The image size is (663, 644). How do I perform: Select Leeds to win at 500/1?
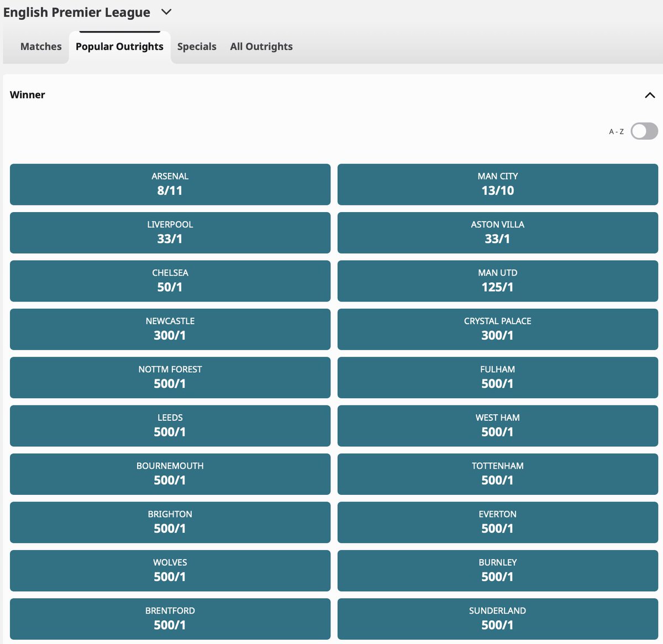(x=170, y=426)
